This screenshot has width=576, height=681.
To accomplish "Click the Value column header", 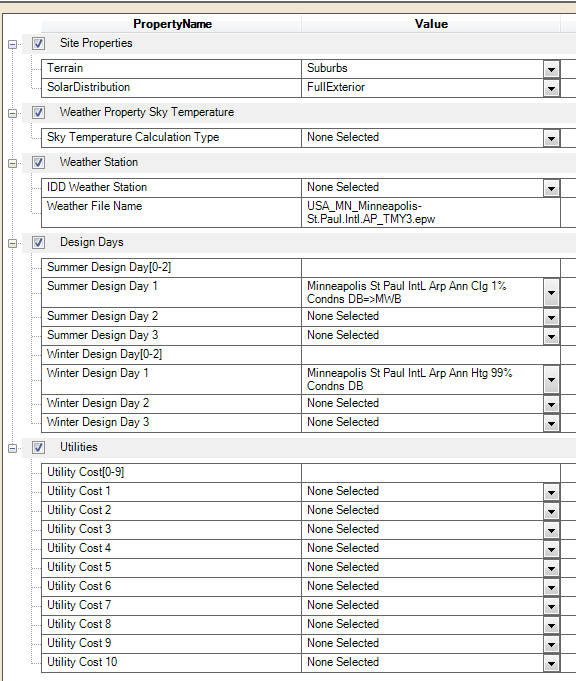I will click(x=431, y=24).
